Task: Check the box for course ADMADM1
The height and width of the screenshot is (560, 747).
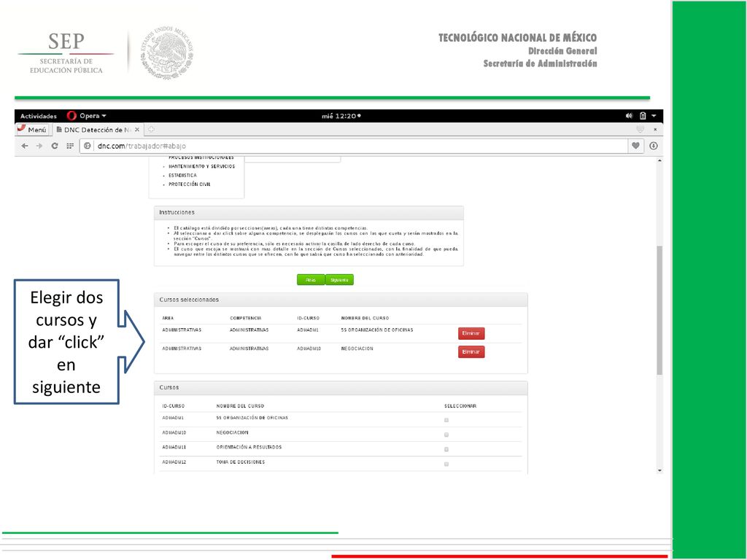Action: pyautogui.click(x=446, y=420)
